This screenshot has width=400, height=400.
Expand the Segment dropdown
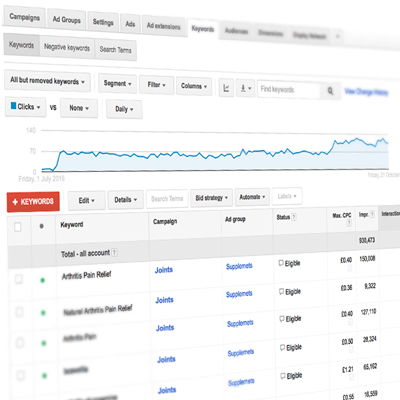pos(117,83)
